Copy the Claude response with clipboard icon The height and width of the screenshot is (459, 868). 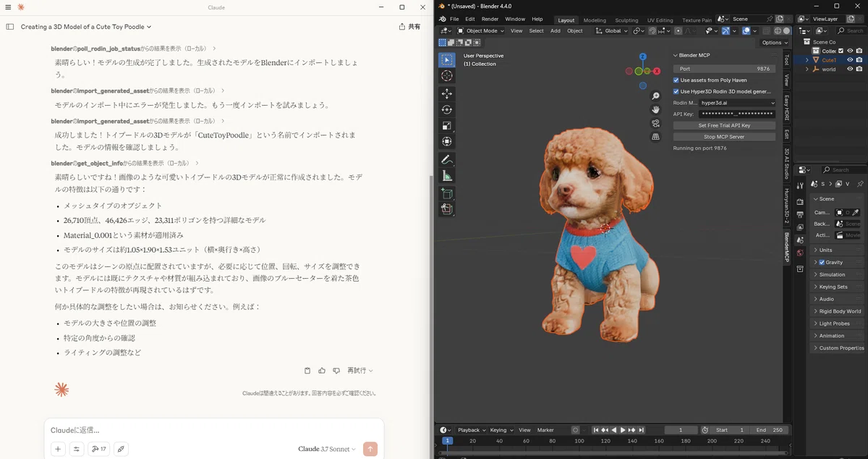(x=307, y=371)
